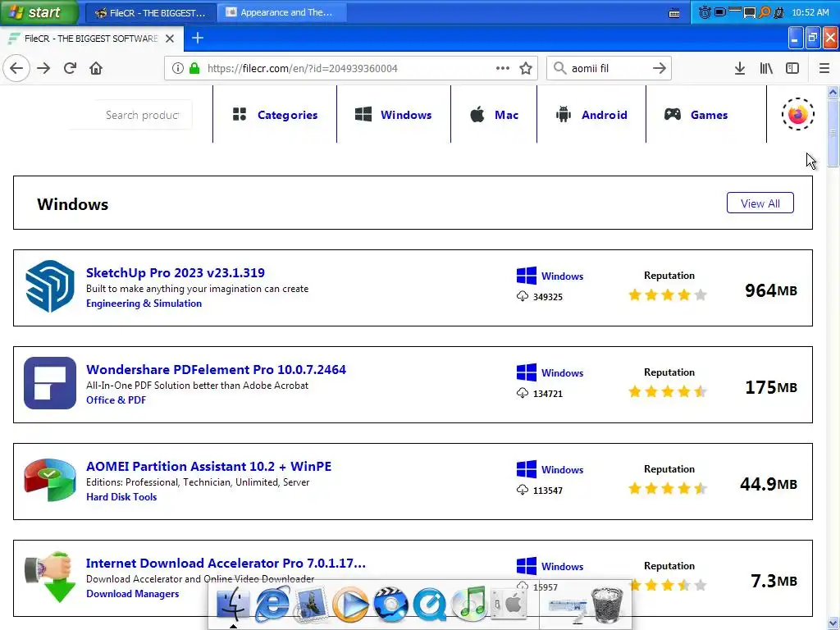Click the orange magnifier tray icon
840x630 pixels.
(x=765, y=11)
